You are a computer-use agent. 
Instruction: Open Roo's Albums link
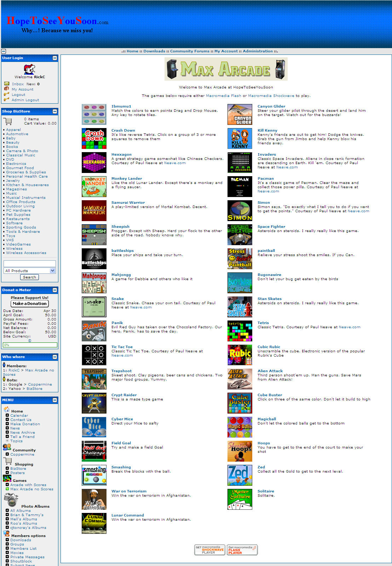[x=24, y=524]
